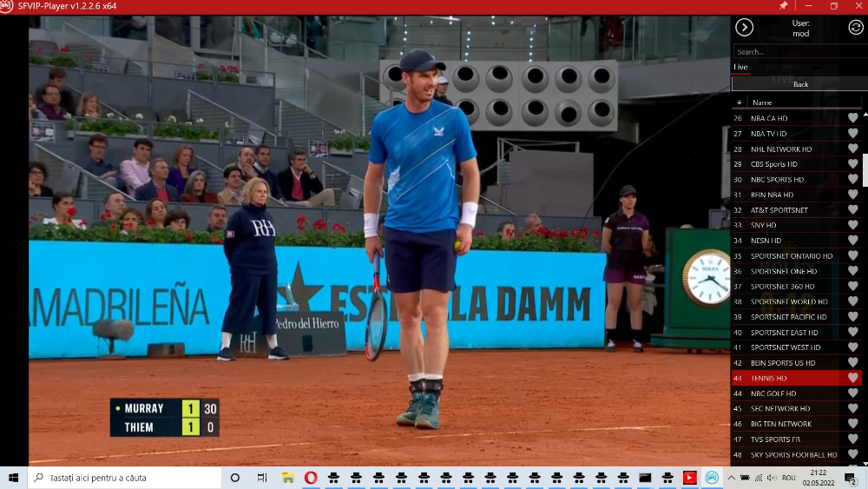
Task: Click heart icon for SPORTSNET WEST HD
Action: coord(852,347)
